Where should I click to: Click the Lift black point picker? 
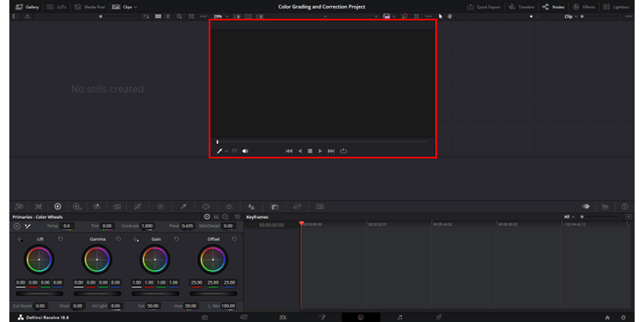(x=20, y=239)
